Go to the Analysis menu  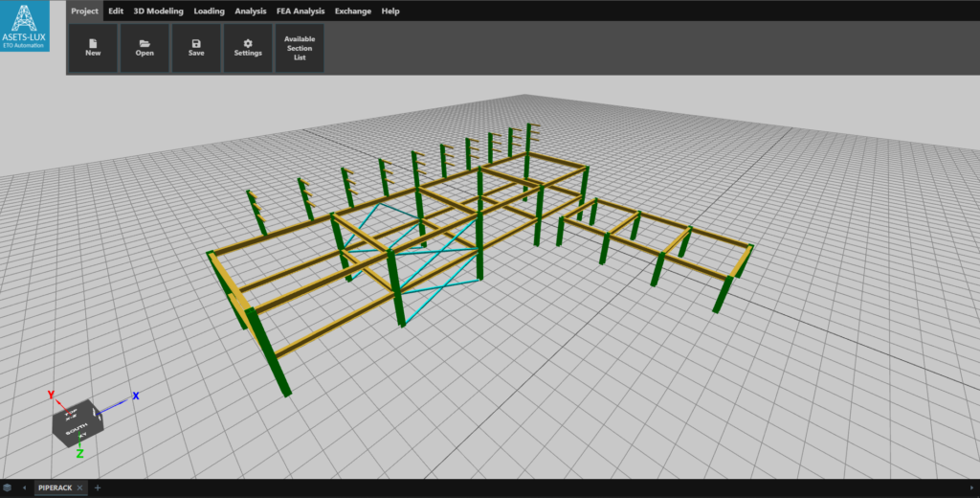(250, 11)
